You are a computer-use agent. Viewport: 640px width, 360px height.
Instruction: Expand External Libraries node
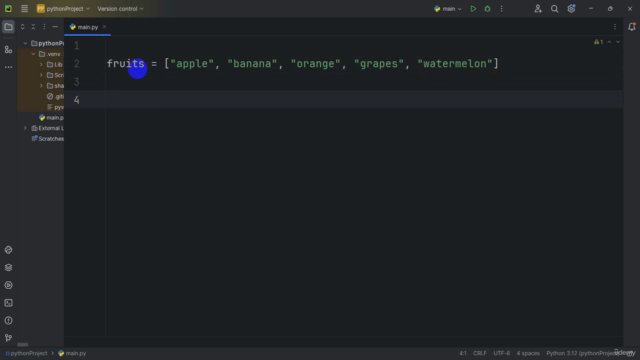[x=25, y=128]
